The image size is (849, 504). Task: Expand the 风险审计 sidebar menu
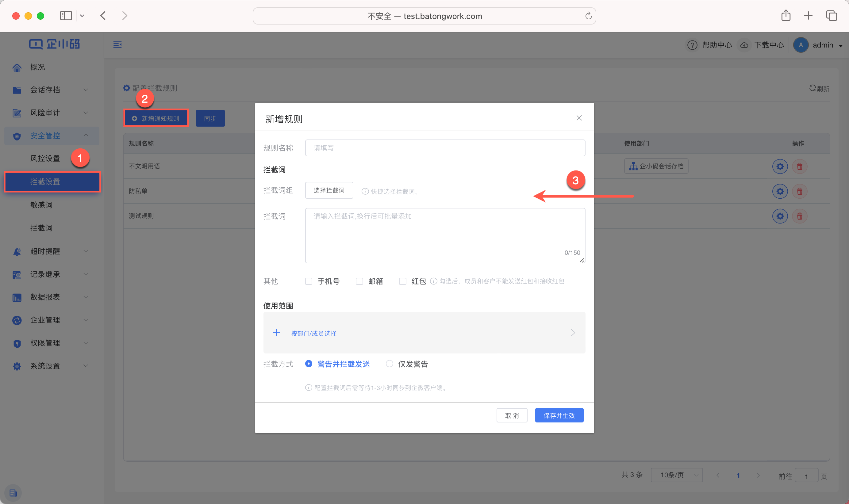tap(52, 113)
